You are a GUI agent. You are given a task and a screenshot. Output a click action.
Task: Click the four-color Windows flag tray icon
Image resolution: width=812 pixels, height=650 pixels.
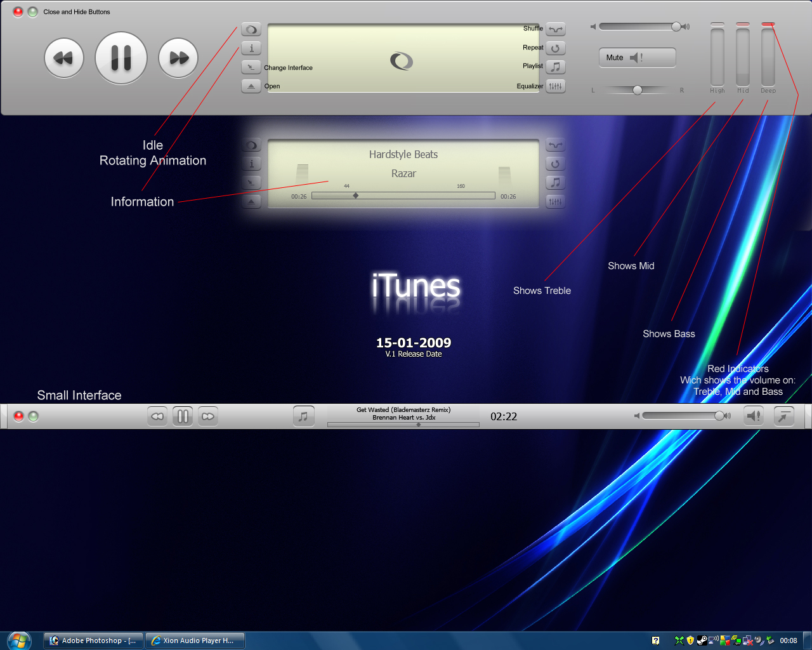click(x=725, y=640)
